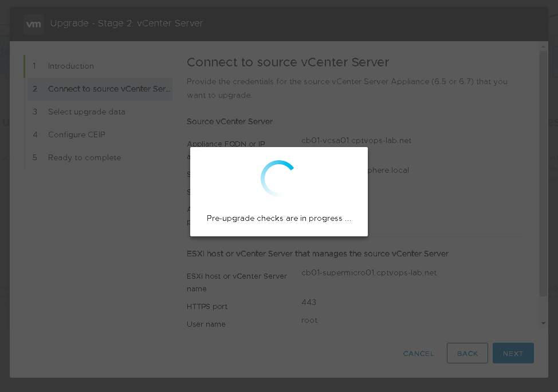
Task: Jump to step 5 Ready to complete
Action: (84, 158)
